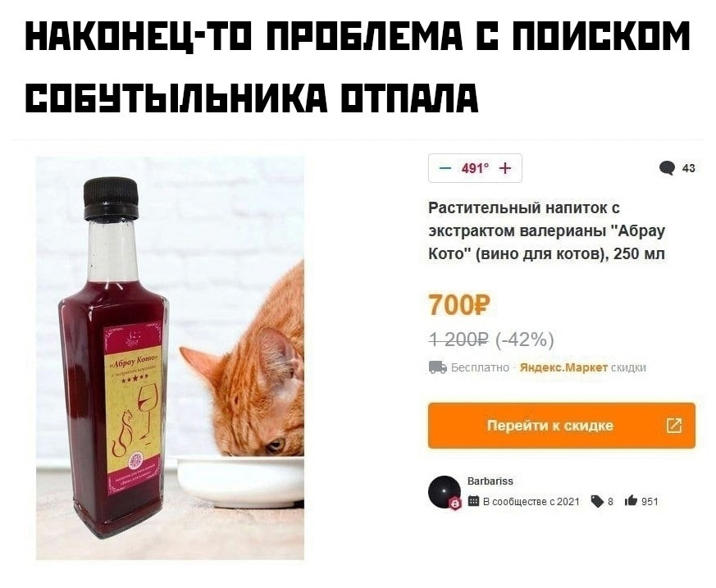Viewport: 716px width, 588px height.
Task: Click the 700₽ price
Action: tap(459, 305)
